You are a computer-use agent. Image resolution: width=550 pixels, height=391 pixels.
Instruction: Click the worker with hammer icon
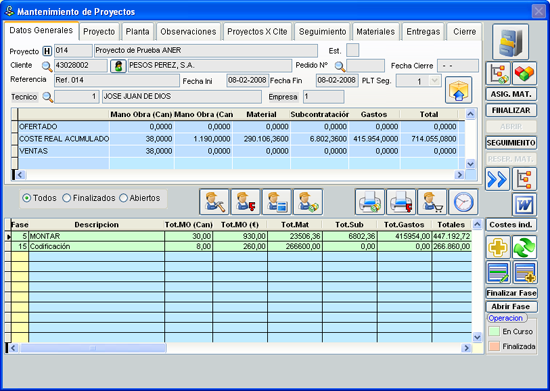pos(214,202)
